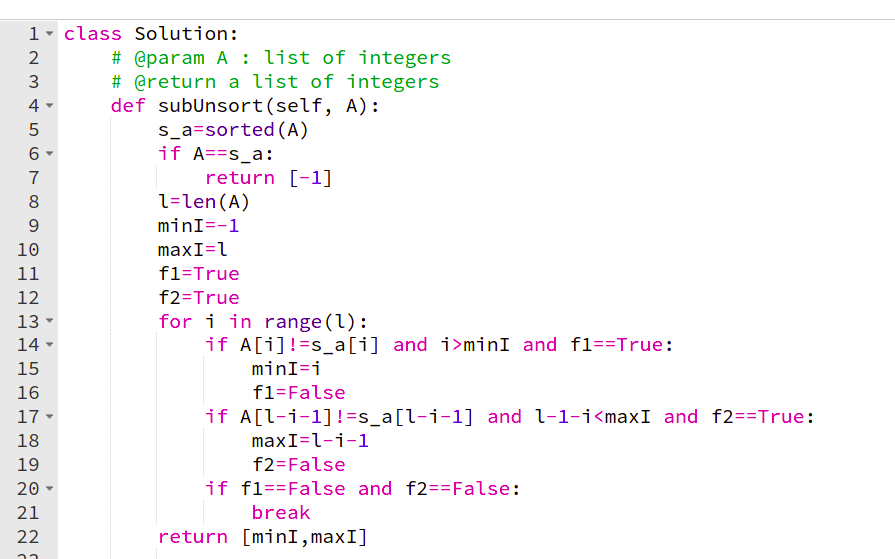895x559 pixels.
Task: Click 'f1==True:' condition on line 14
Action: click(622, 345)
